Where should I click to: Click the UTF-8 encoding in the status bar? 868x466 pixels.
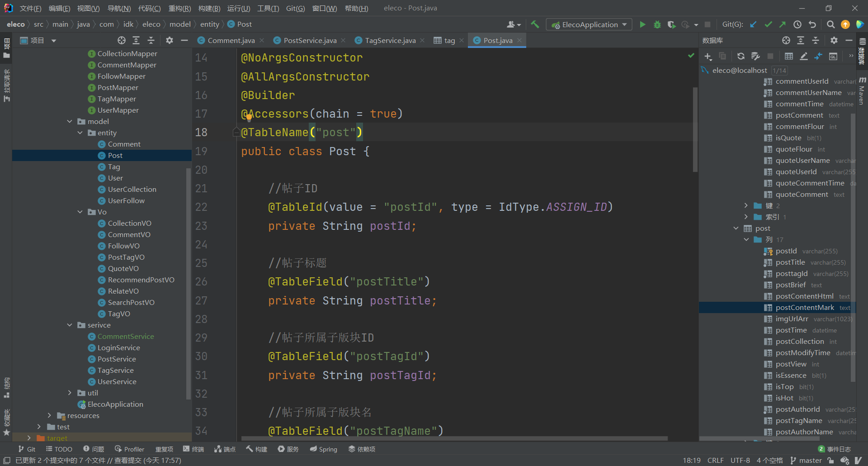[x=740, y=460]
